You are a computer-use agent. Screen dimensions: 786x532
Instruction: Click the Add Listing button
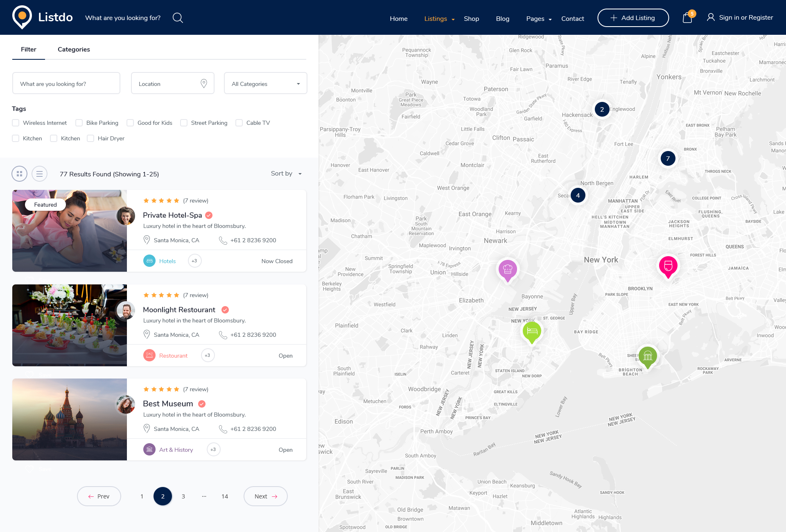633,18
